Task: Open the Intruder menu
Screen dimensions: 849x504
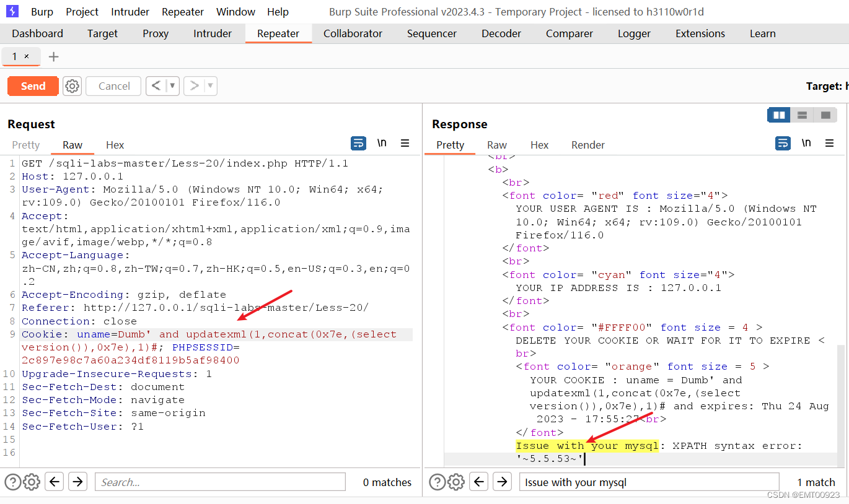Action: pyautogui.click(x=130, y=12)
